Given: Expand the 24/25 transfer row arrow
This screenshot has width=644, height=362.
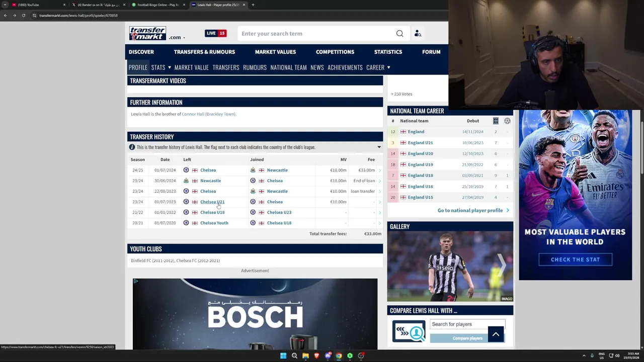Looking at the screenshot, I should point(379,170).
